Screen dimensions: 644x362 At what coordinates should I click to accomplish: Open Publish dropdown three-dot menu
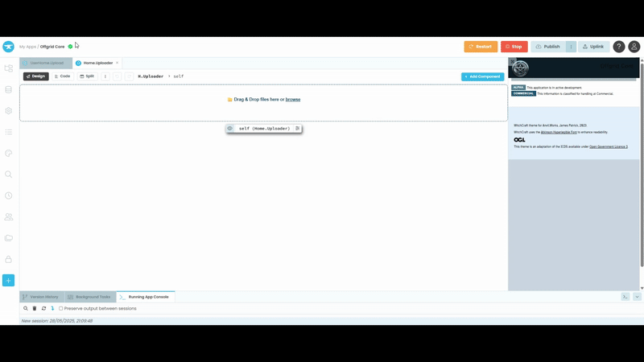(571, 47)
